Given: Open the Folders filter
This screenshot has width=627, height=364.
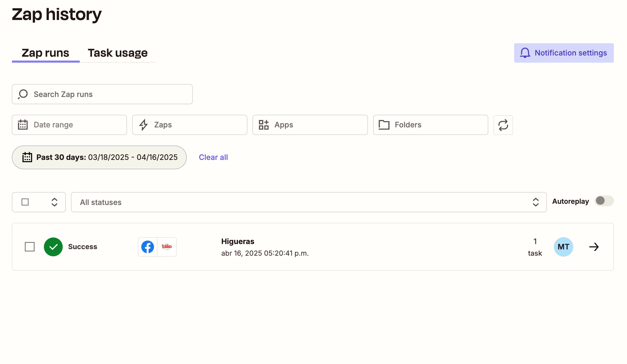Looking at the screenshot, I should pos(430,125).
